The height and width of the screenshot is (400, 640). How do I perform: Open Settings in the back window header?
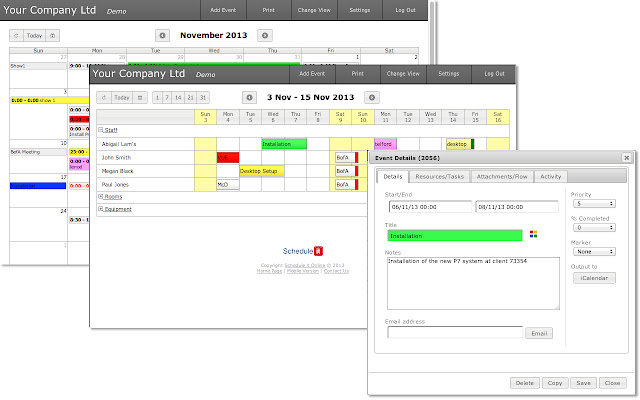360,10
